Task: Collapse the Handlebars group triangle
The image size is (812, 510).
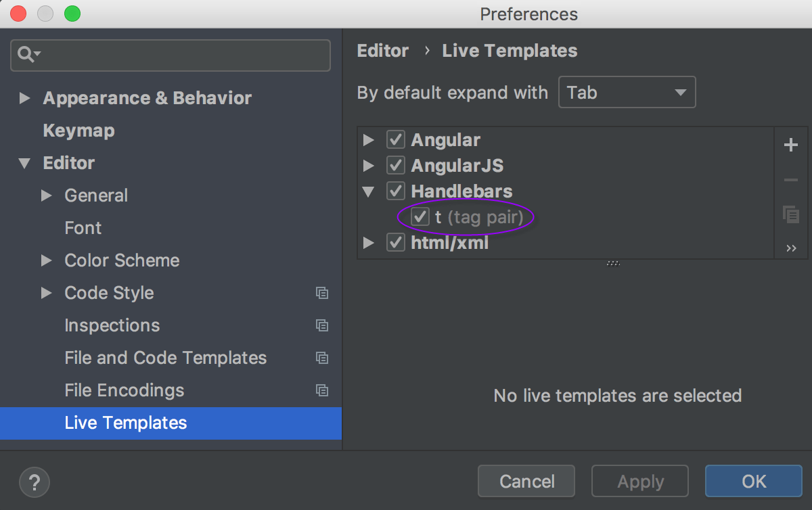Action: tap(368, 191)
